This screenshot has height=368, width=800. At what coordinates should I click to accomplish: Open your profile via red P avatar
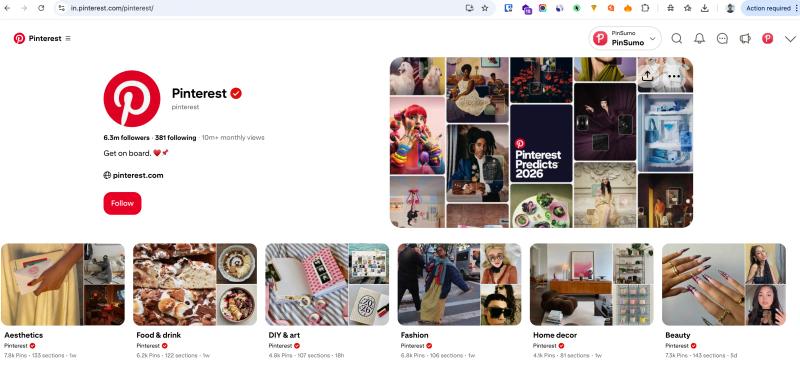(x=767, y=38)
